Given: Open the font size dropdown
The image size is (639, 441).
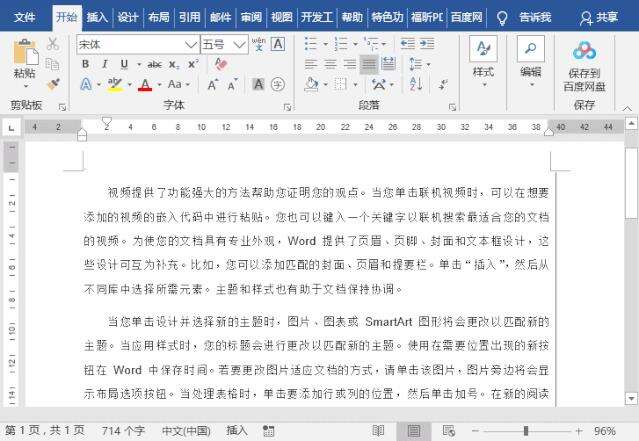Looking at the screenshot, I should click(x=239, y=44).
